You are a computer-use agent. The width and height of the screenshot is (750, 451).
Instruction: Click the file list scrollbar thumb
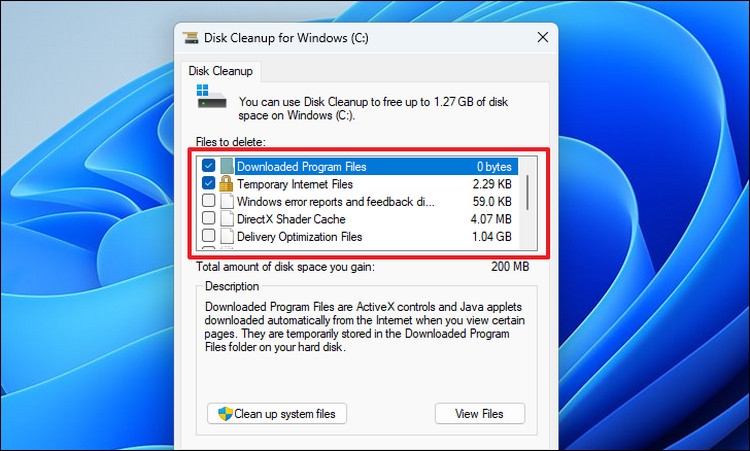pos(527,192)
